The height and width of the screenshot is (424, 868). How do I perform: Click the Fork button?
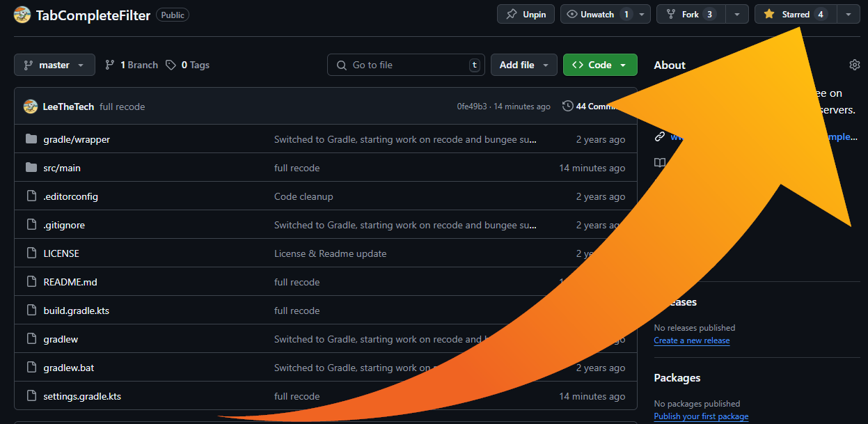click(691, 15)
